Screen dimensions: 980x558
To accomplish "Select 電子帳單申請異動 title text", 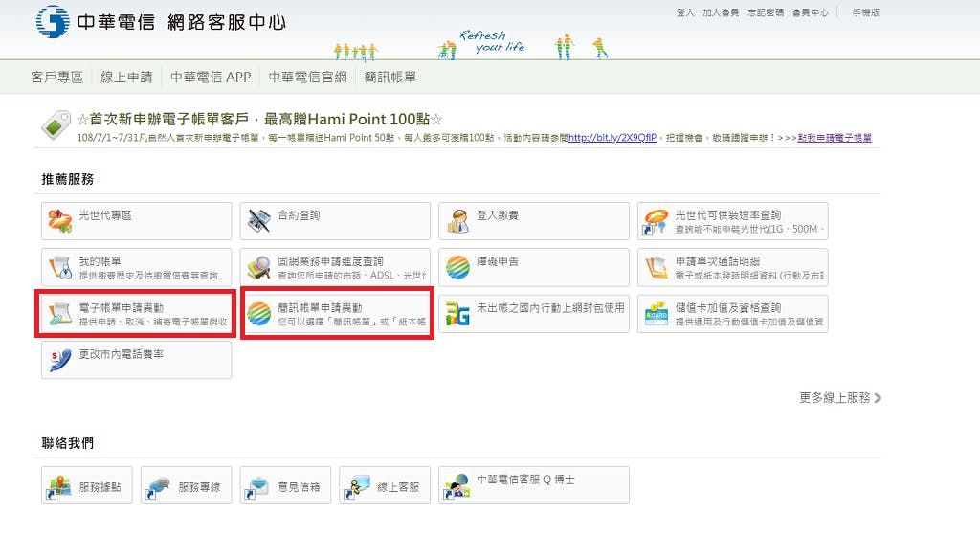I will pos(122,307).
